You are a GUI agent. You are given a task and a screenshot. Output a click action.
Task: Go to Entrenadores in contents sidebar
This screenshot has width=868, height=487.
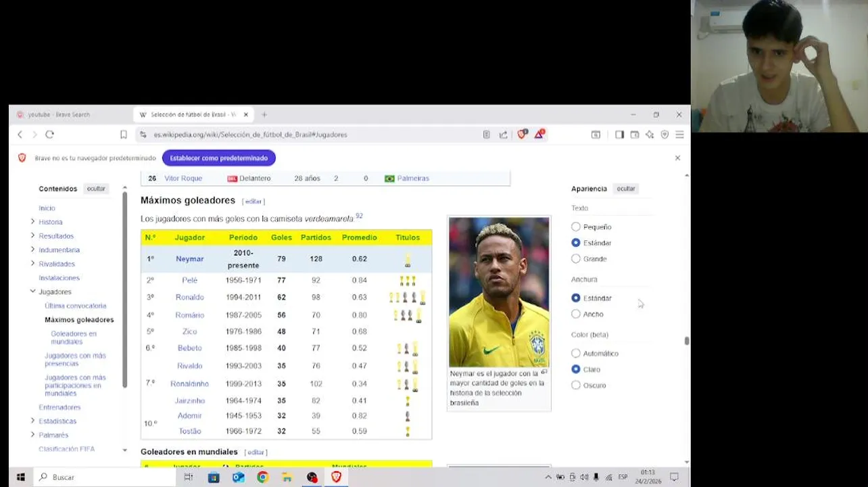click(x=59, y=407)
